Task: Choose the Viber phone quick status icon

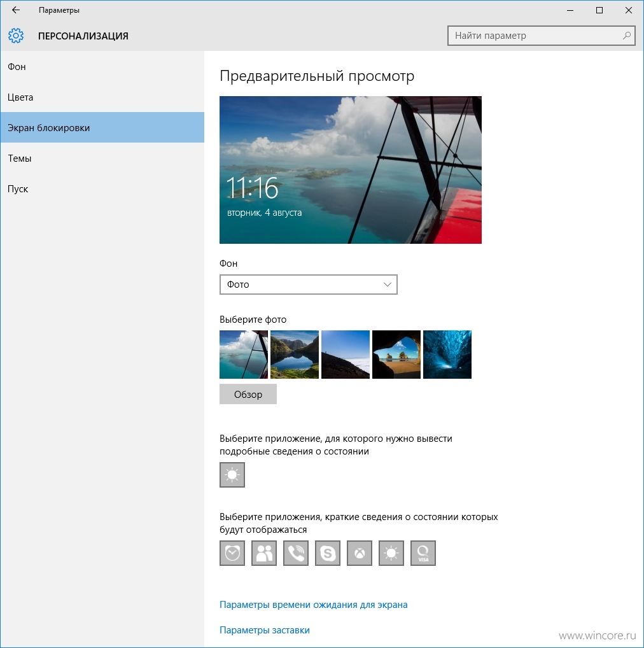Action: pyautogui.click(x=296, y=553)
